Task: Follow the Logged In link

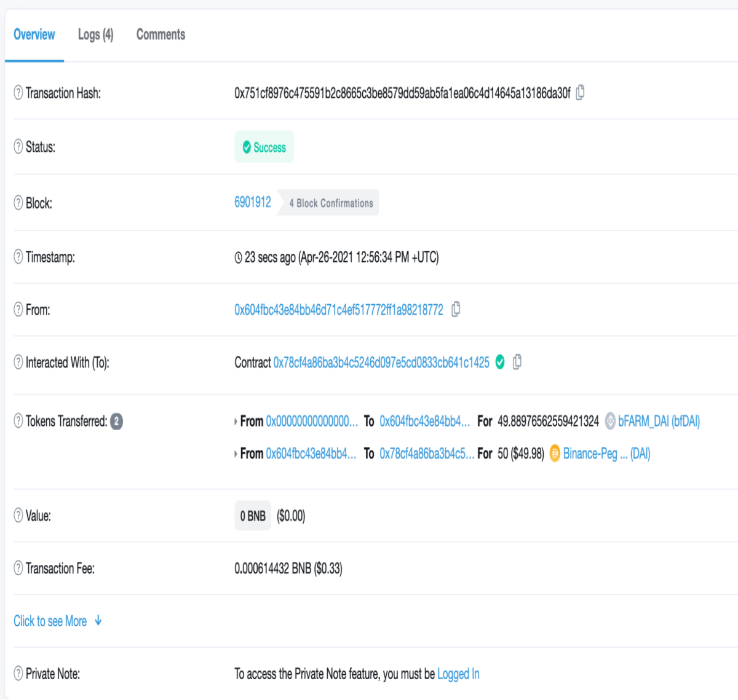Action: 458,674
